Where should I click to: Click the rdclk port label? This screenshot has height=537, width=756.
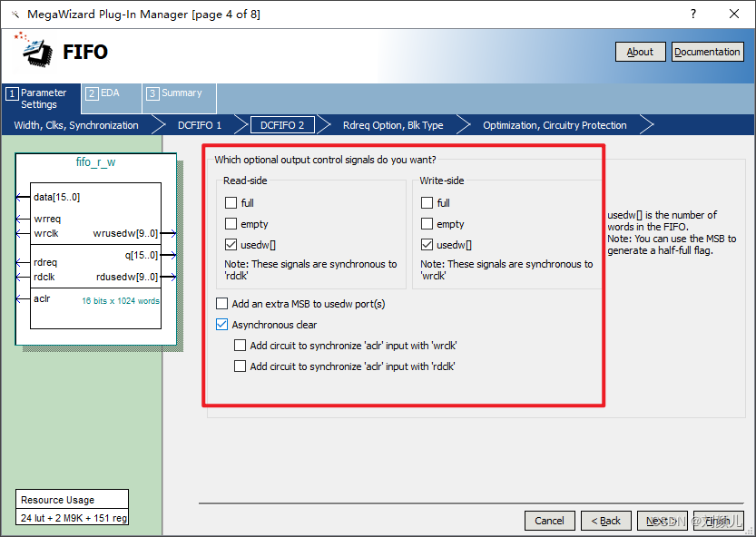coord(44,277)
